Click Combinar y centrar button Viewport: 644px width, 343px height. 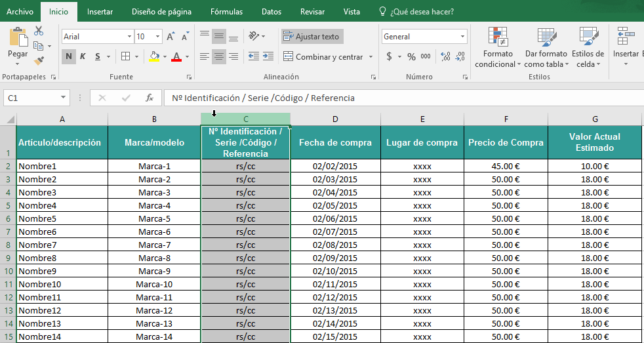pyautogui.click(x=323, y=56)
